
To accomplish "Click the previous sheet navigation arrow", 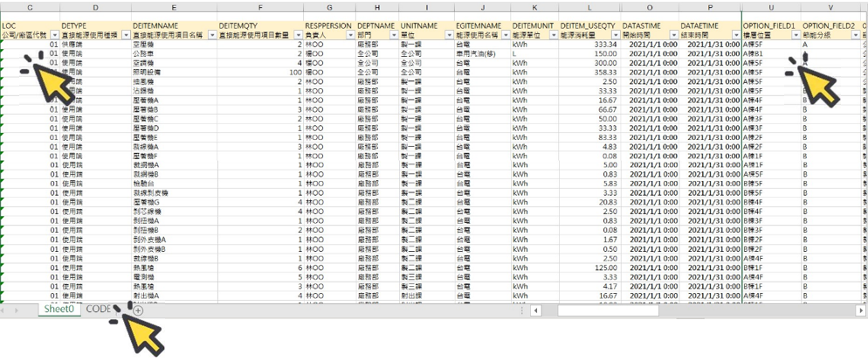I will [5, 310].
